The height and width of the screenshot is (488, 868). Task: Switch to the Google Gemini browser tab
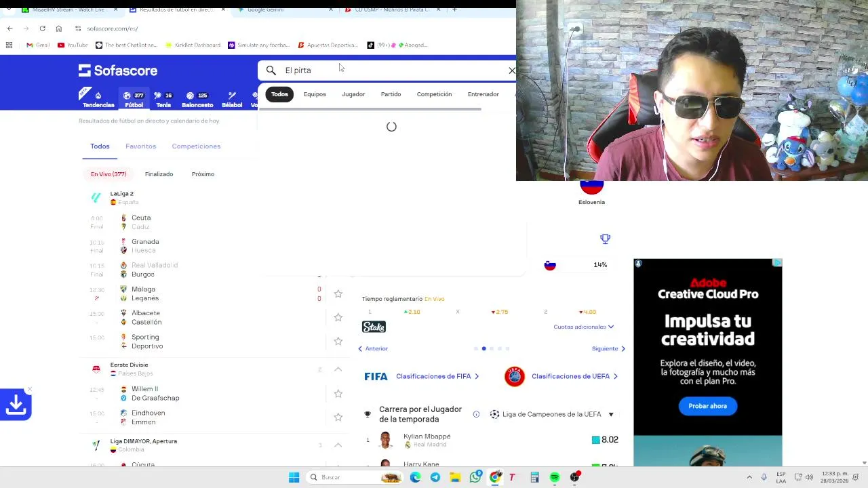tap(285, 9)
